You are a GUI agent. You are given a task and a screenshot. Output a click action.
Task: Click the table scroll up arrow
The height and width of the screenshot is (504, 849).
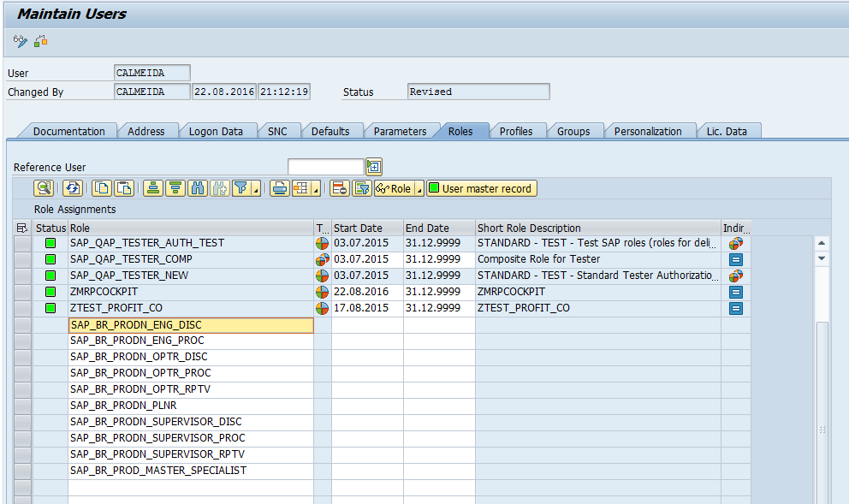point(822,243)
